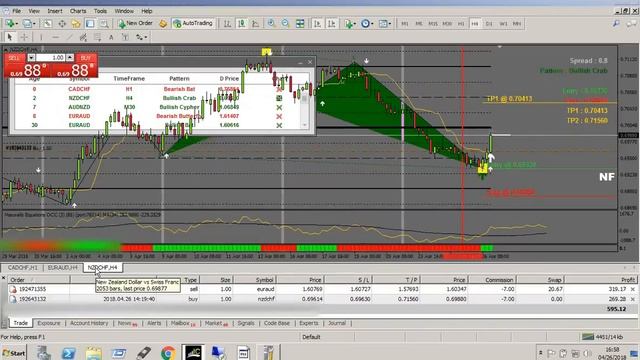Select the W1 timeframe button
This screenshot has height=360, width=640.
503,24
